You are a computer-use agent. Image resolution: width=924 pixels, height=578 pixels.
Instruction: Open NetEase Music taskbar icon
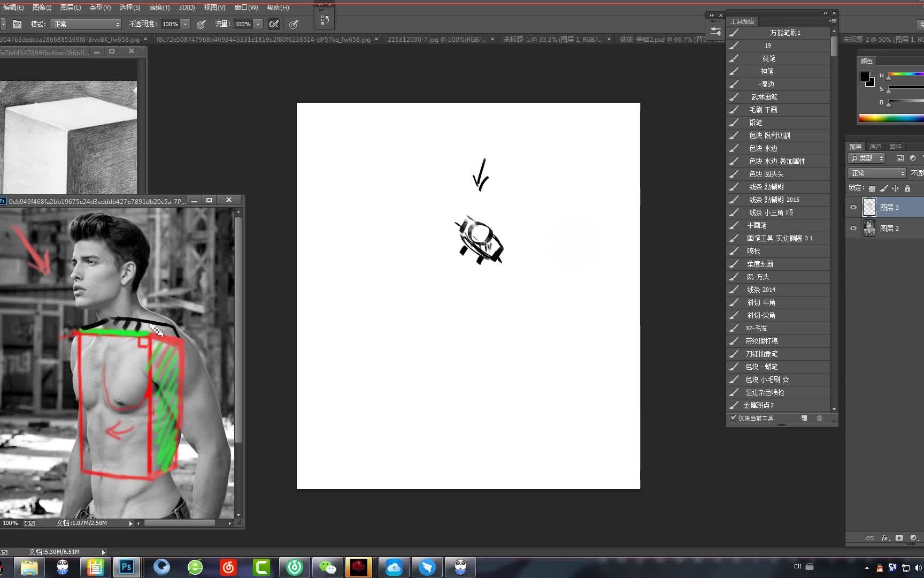click(228, 567)
